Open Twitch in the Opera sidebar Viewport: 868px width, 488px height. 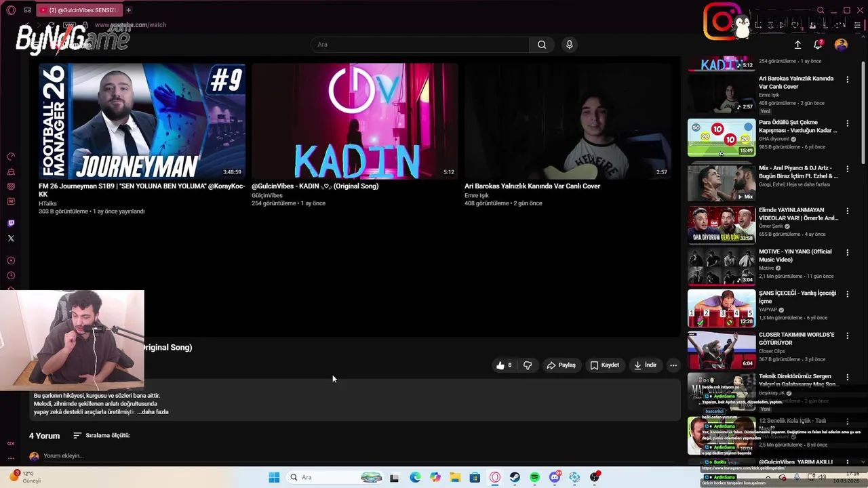point(11,223)
